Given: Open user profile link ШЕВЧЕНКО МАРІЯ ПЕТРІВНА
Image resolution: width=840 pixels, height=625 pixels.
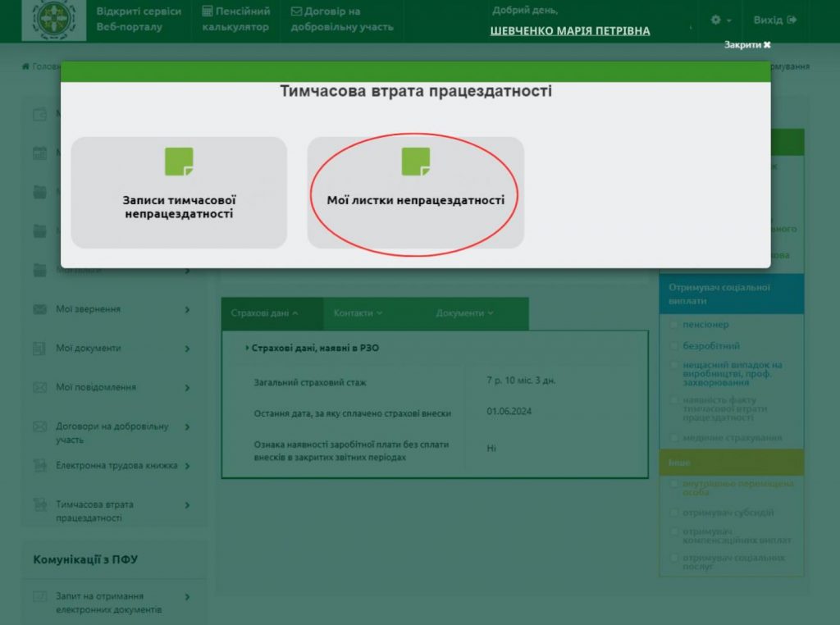Looking at the screenshot, I should pyautogui.click(x=569, y=31).
